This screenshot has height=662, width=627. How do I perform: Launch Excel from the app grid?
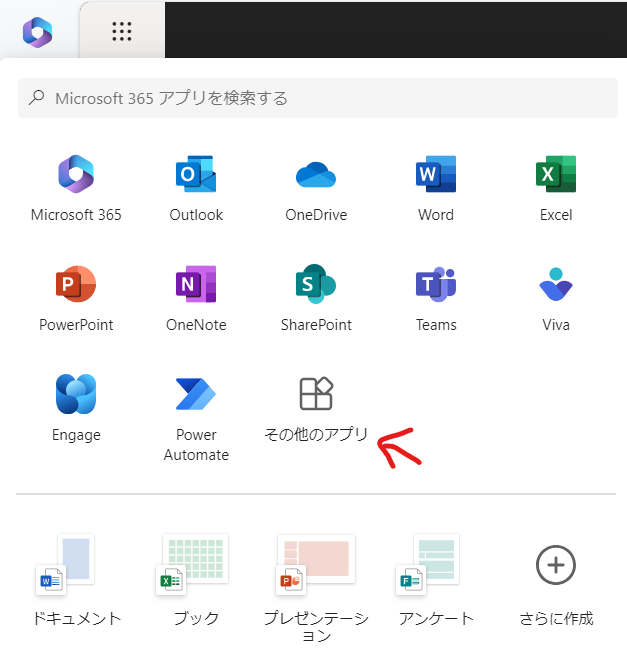556,188
